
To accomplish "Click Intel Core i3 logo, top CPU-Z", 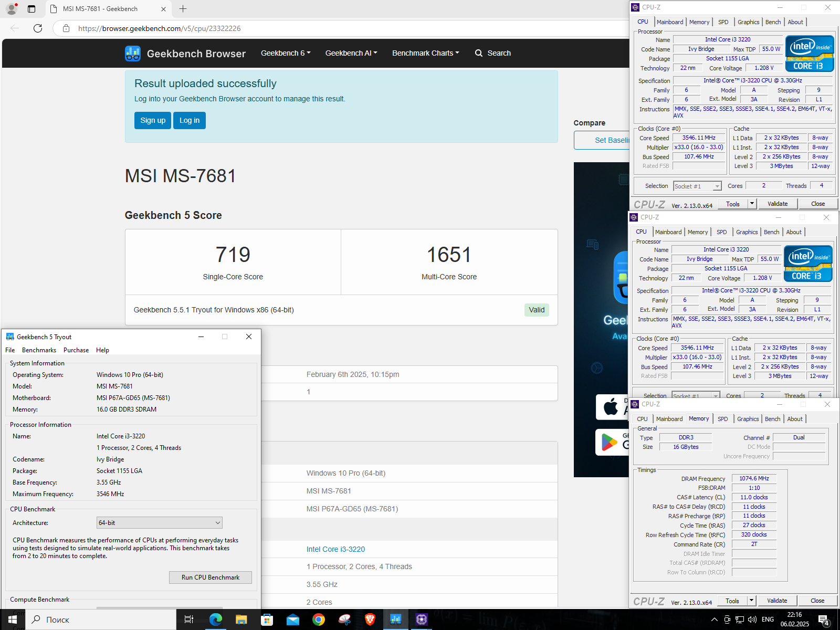I will [810, 54].
